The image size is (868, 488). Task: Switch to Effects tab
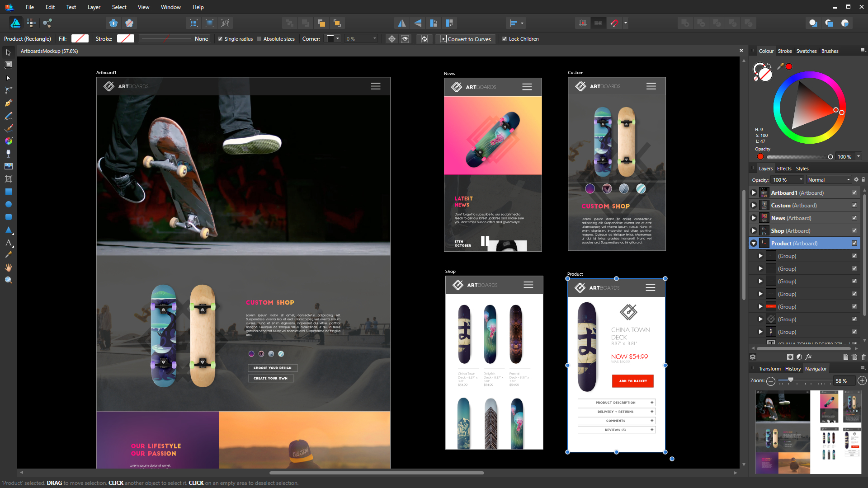tap(784, 169)
